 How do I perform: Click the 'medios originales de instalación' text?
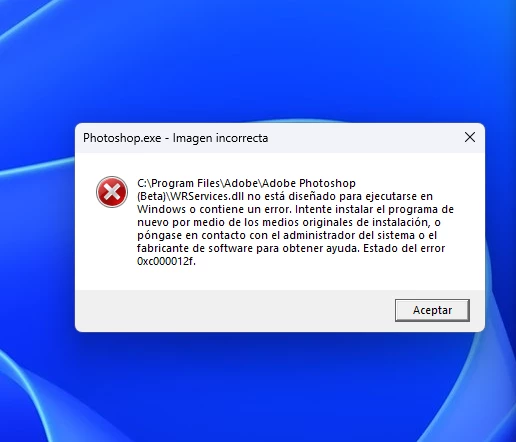356,222
